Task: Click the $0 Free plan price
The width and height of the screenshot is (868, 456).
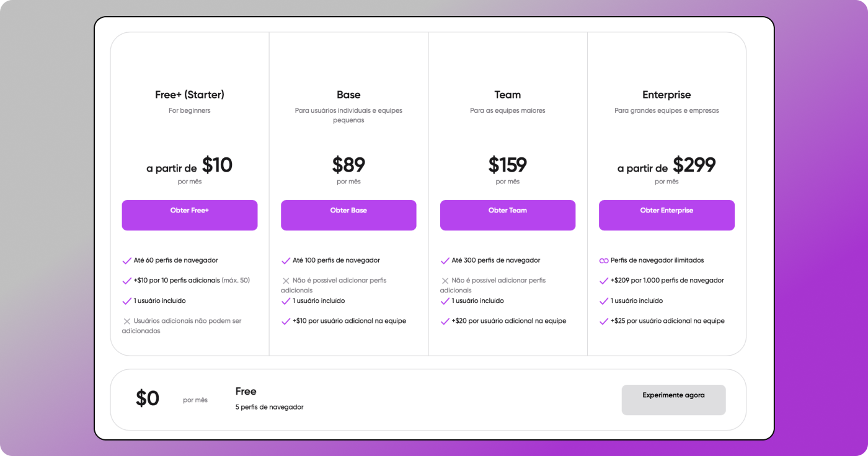Action: pos(148,399)
